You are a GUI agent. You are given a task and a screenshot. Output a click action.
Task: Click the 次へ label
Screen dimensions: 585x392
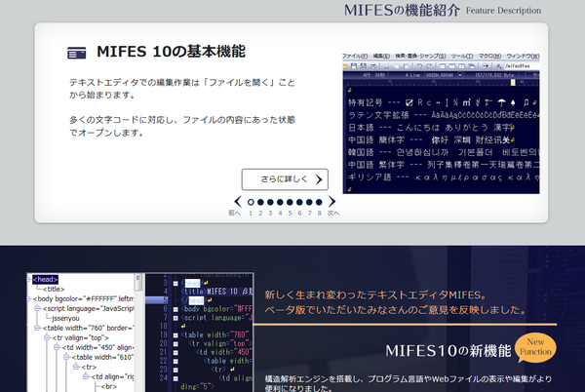333,213
